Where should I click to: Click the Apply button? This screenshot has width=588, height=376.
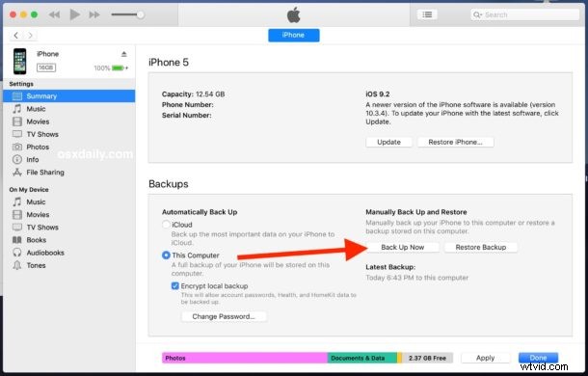485,358
